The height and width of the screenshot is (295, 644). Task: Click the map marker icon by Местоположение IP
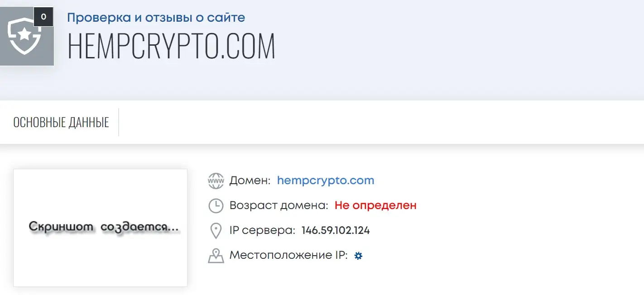point(216,256)
